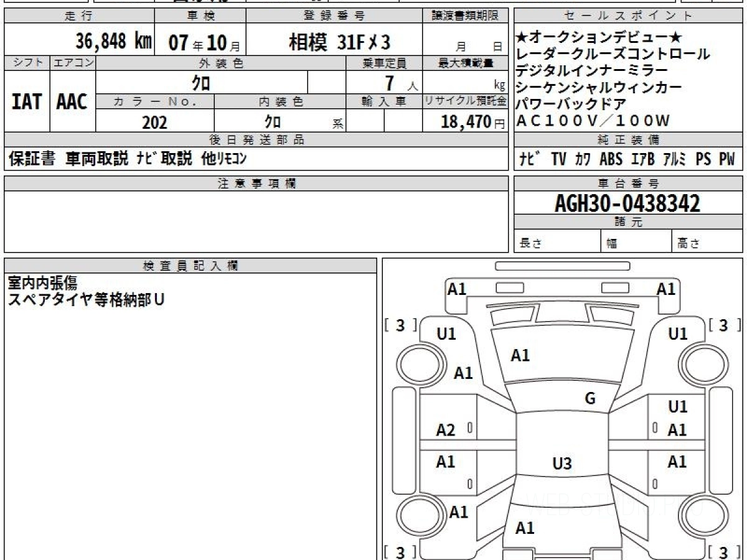The width and height of the screenshot is (747, 560).
Task: Click the エアコン header cell
Action: [73, 63]
